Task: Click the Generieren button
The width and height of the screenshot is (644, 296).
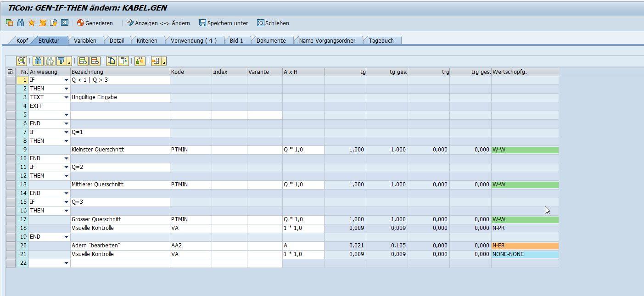Action: 95,23
